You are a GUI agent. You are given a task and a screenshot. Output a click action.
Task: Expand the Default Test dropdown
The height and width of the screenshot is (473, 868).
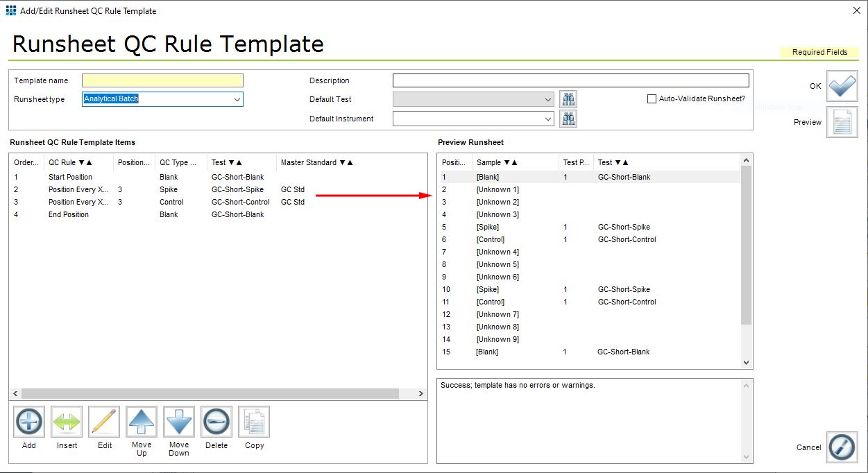pyautogui.click(x=547, y=98)
